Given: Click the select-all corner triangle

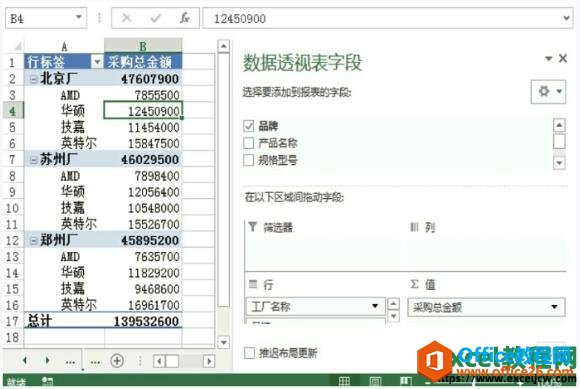Looking at the screenshot, I should click(x=17, y=46).
